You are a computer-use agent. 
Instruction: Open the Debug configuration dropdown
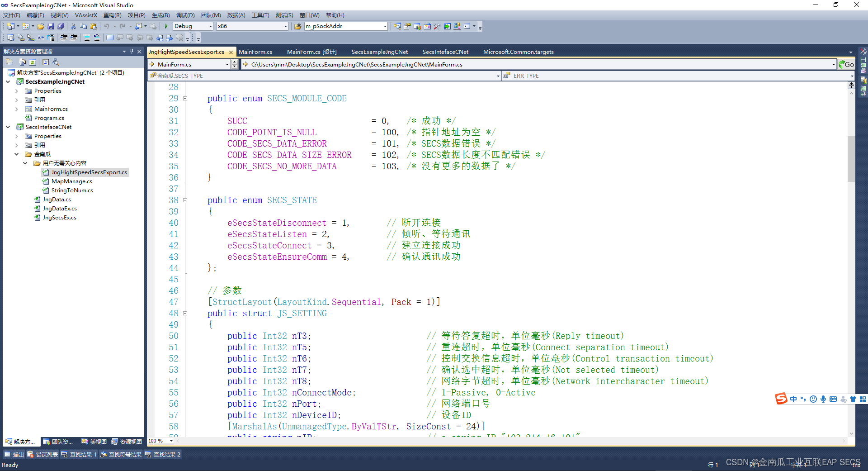pos(192,26)
